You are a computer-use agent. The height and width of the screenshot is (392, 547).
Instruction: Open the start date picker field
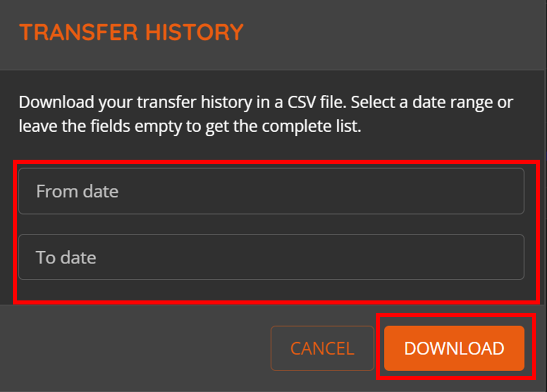click(x=271, y=191)
